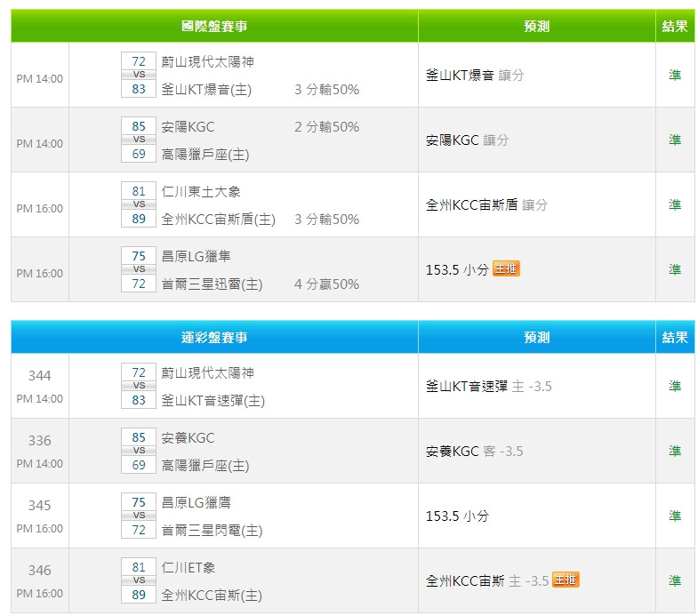Screen dimensions: 698x616
Task: Click 準 result in 安陽KGC 讓分 row
Action: (x=675, y=140)
